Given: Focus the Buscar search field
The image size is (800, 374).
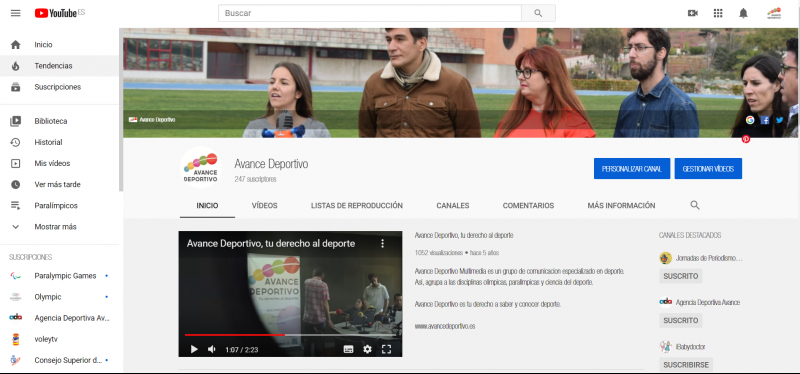Looking at the screenshot, I should tap(370, 13).
